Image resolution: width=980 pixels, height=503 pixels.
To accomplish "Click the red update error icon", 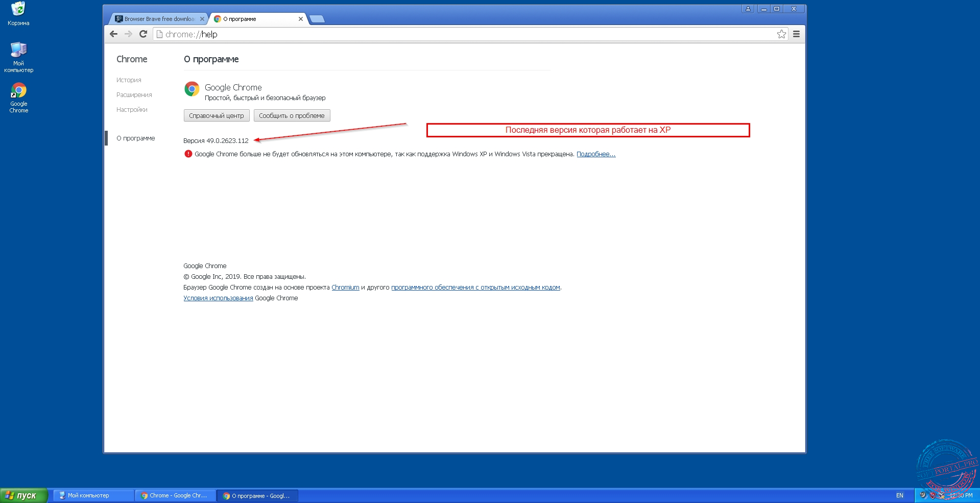I will click(x=188, y=154).
